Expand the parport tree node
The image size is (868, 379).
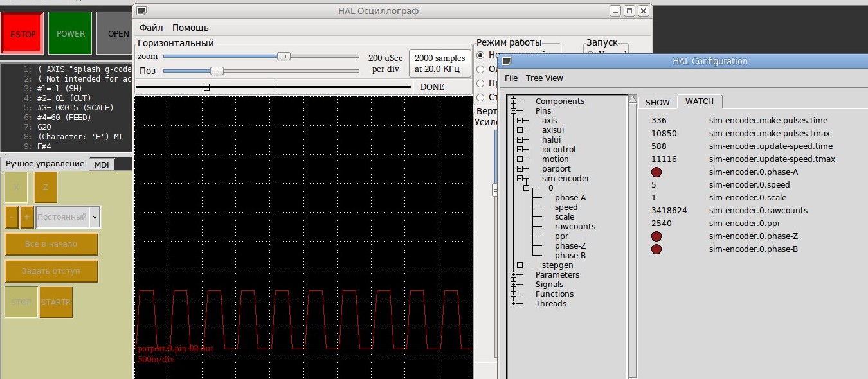tap(520, 169)
